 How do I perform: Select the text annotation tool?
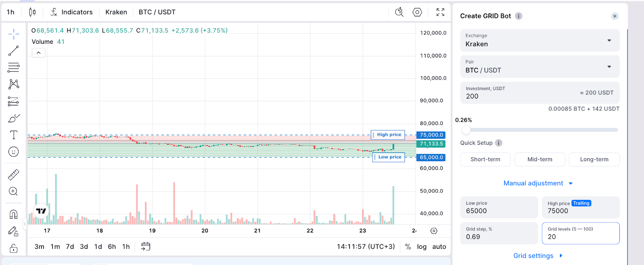click(14, 135)
